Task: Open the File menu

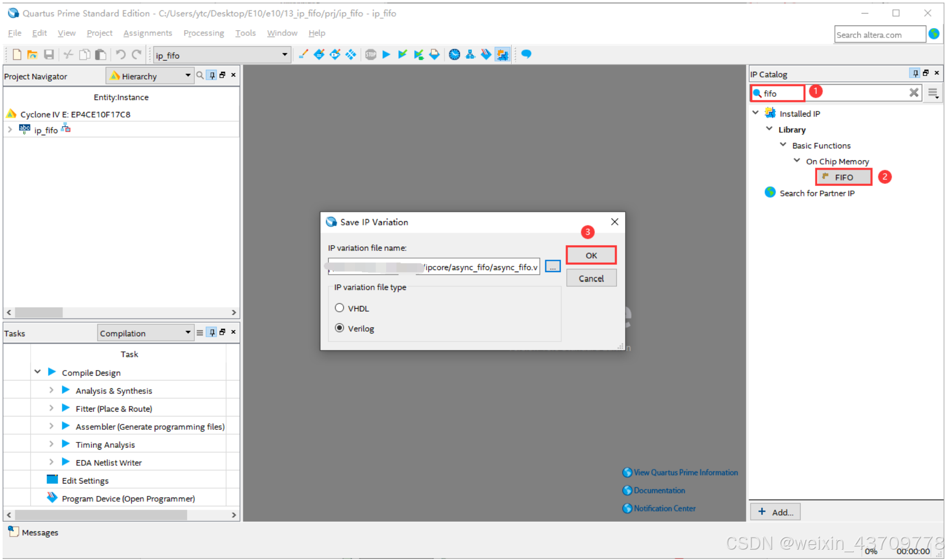Action: (15, 33)
